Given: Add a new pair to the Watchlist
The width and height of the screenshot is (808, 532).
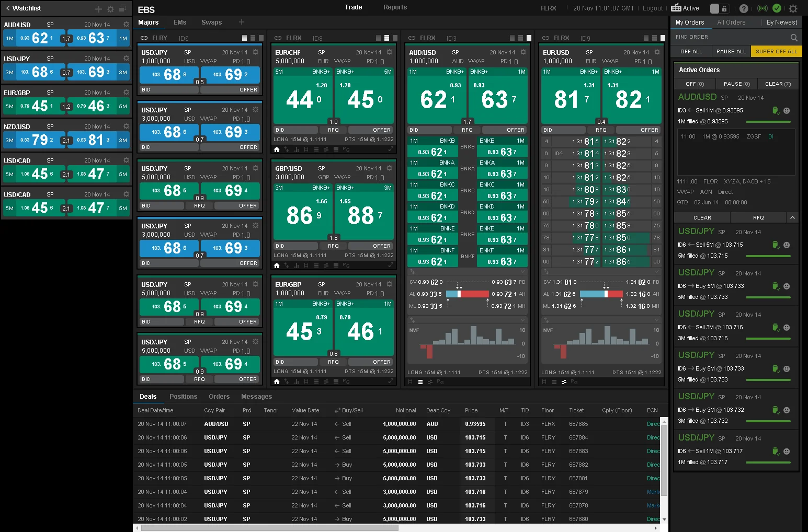Looking at the screenshot, I should click(x=98, y=9).
